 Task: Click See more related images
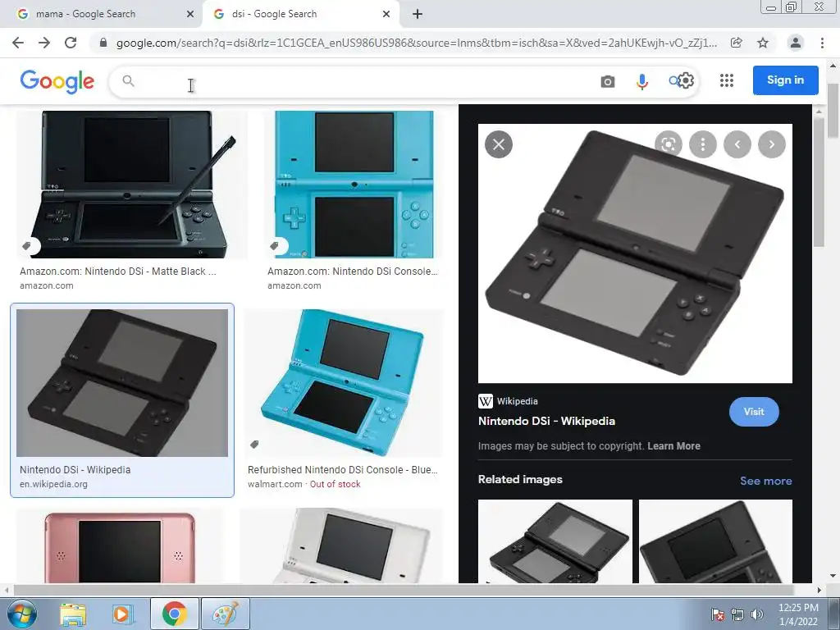pos(765,481)
